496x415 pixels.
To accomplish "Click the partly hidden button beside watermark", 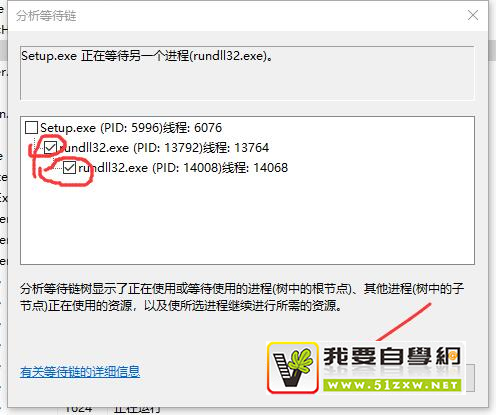I will [x=470, y=378].
